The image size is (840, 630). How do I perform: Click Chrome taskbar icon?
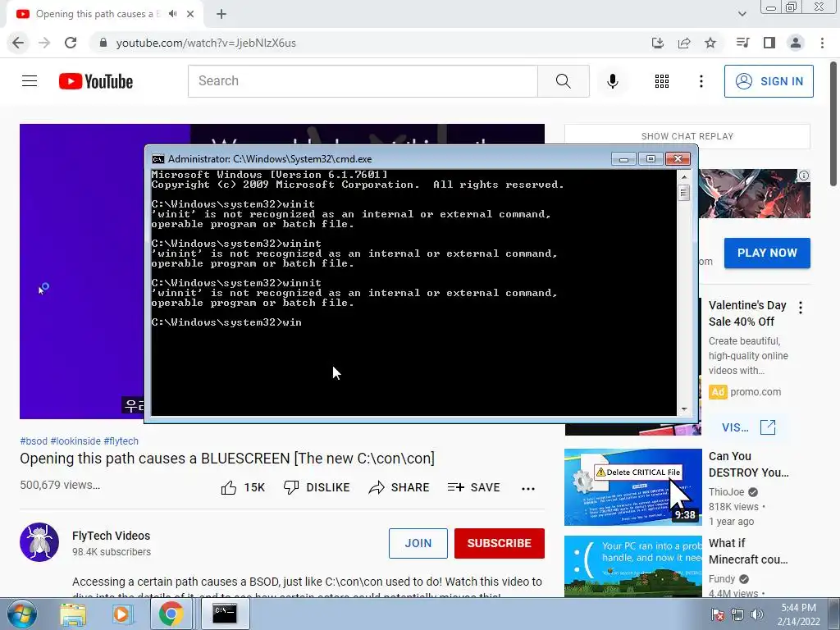click(171, 614)
